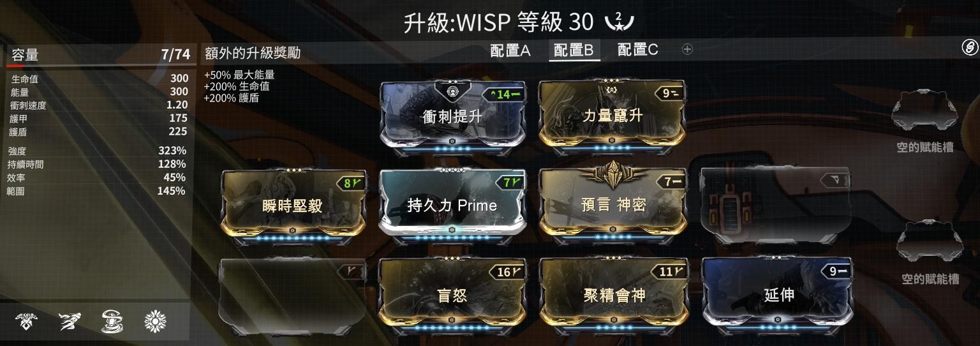This screenshot has width=980, height=346.
Task: Select the 力量竄升 mod card
Action: click(x=612, y=115)
